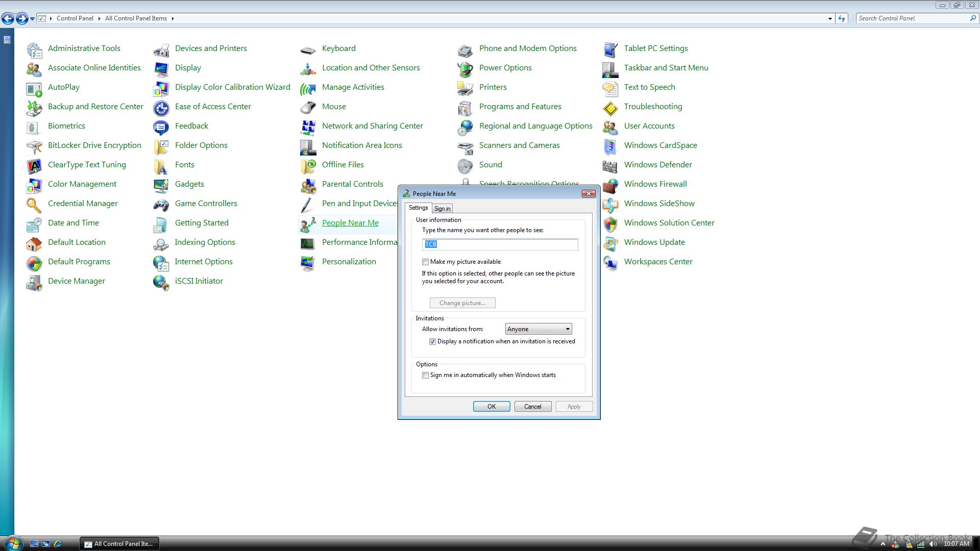Click the Indexing Options icon
The width and height of the screenshot is (980, 551).
161,243
